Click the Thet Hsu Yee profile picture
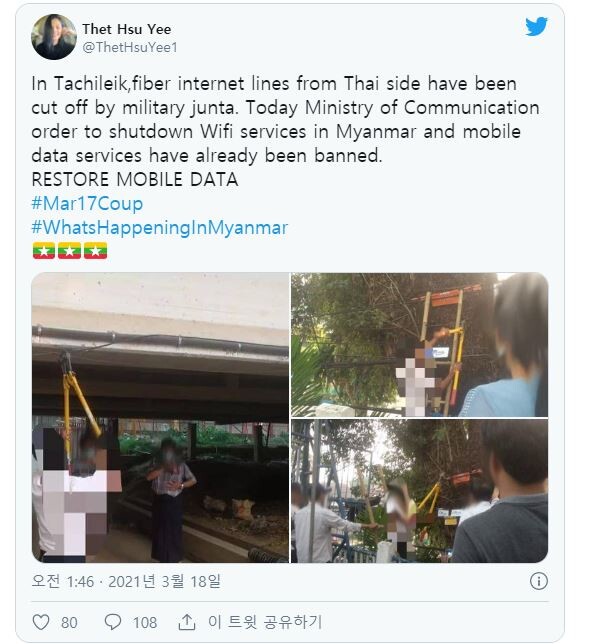 pyautogui.click(x=54, y=37)
